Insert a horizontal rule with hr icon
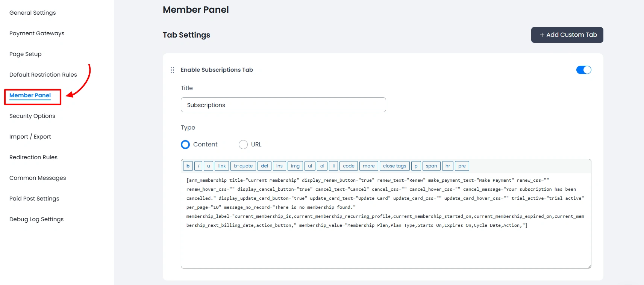This screenshot has height=285, width=644. (447, 166)
